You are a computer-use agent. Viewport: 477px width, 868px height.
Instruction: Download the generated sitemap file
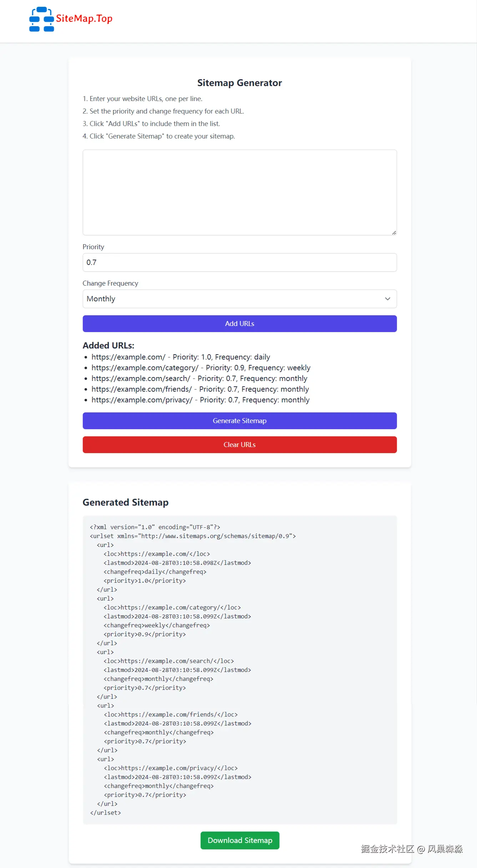(240, 841)
